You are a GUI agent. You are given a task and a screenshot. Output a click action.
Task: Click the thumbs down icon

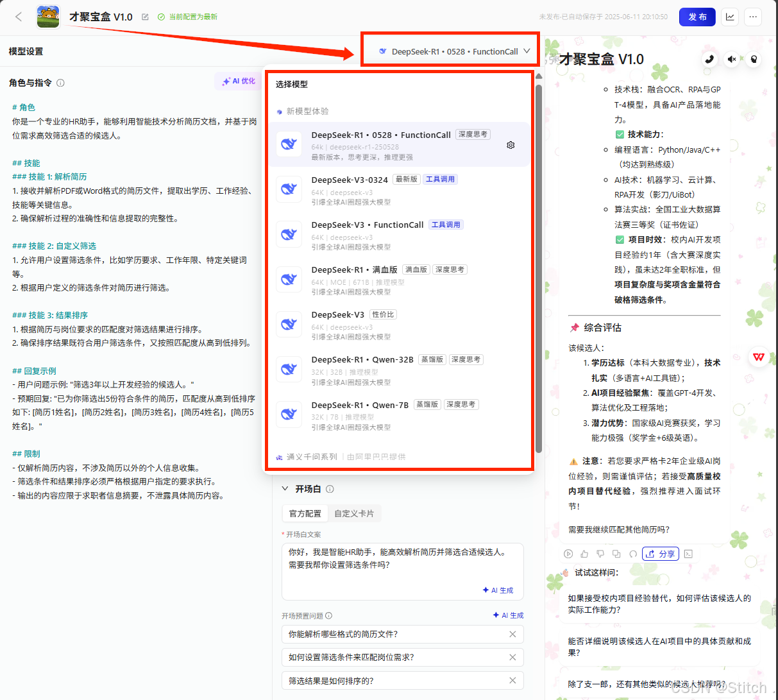click(600, 554)
